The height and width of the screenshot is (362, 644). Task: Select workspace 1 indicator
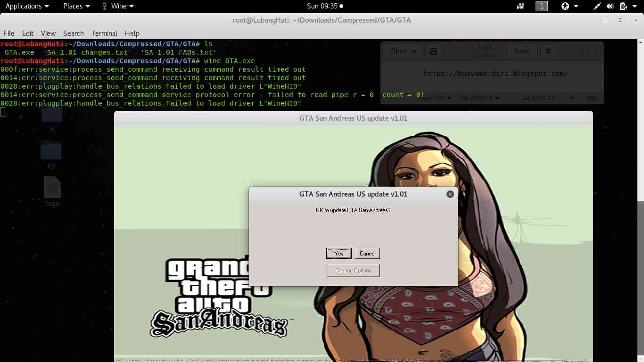click(542, 6)
